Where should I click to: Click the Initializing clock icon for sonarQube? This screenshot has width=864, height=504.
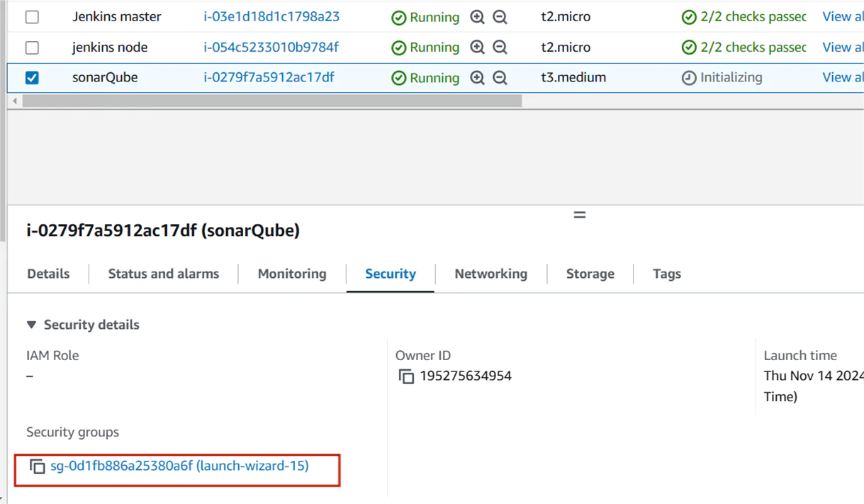click(689, 78)
